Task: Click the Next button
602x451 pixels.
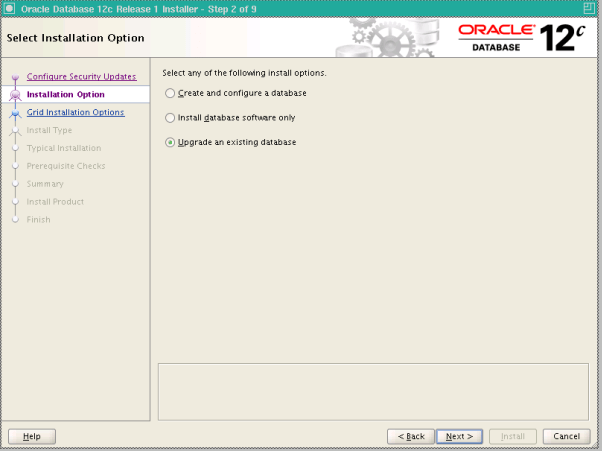Action: tap(459, 436)
